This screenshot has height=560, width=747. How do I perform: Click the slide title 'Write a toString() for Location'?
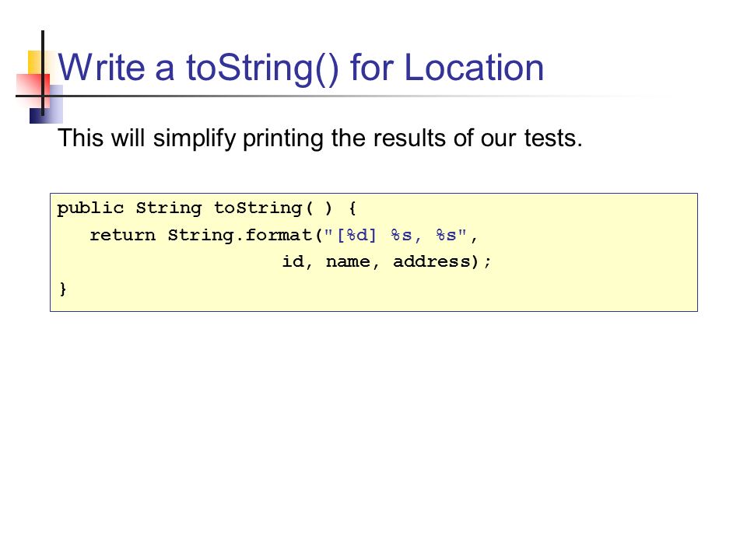(300, 68)
